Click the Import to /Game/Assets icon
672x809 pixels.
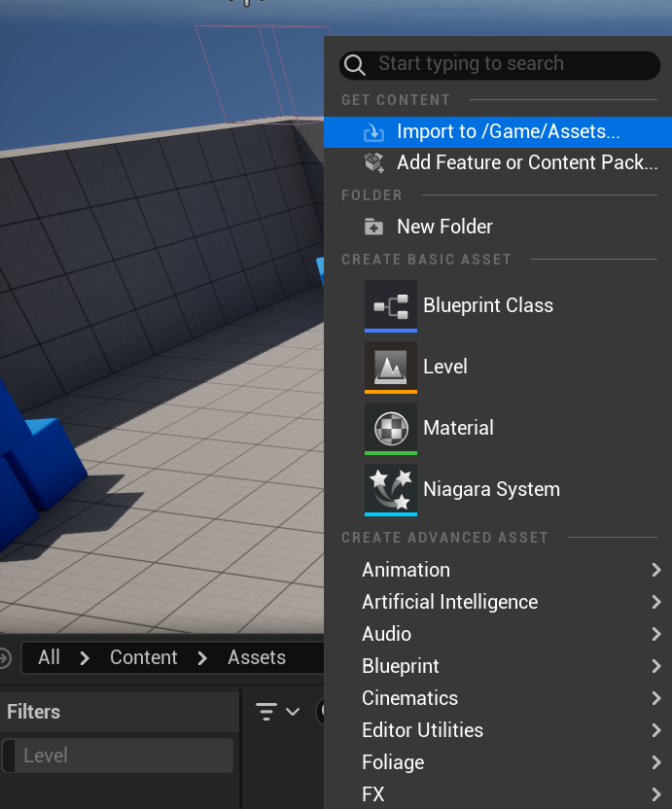(373, 132)
